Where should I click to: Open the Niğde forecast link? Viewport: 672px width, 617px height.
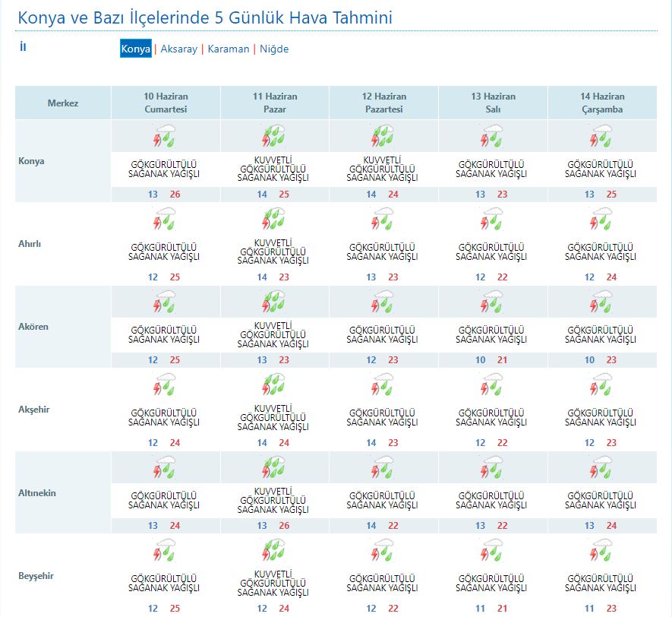(x=274, y=49)
